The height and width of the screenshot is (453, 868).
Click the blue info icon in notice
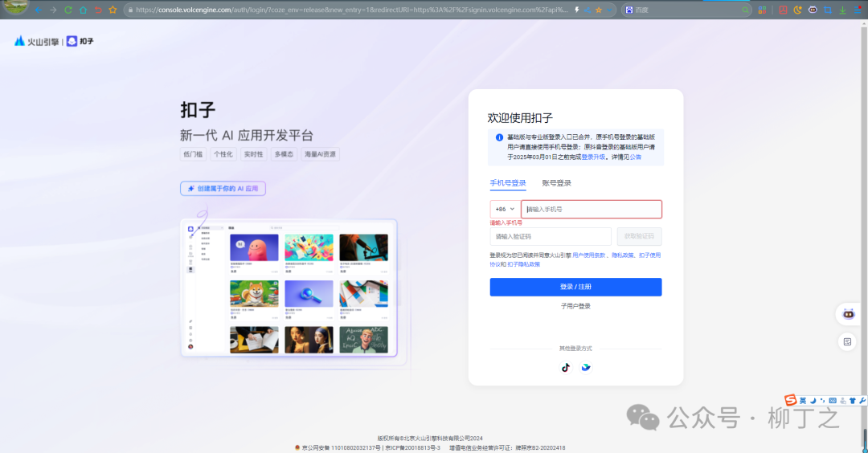tap(499, 137)
